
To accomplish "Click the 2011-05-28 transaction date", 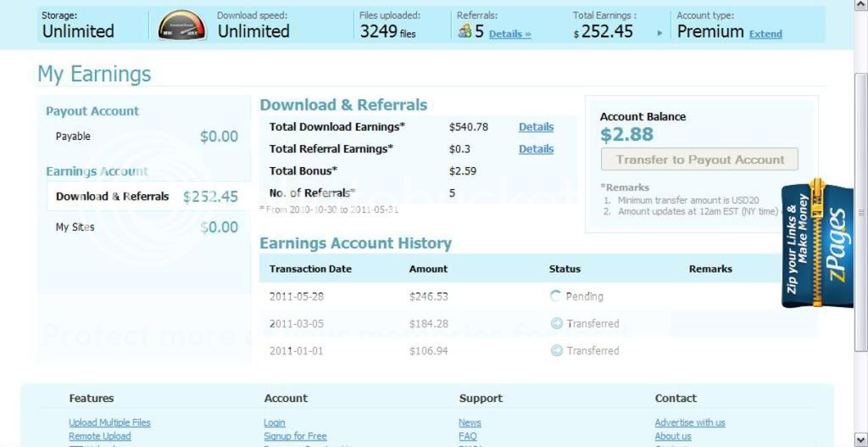I will click(297, 296).
